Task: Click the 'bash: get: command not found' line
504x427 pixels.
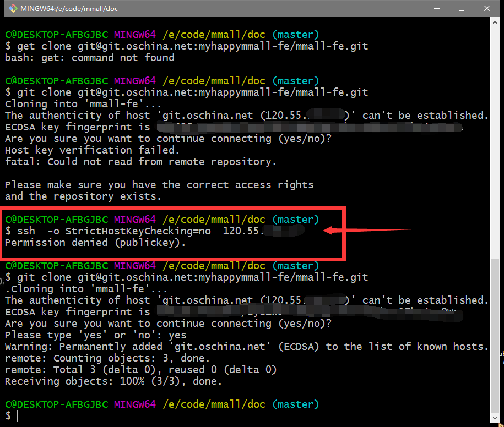Action: 90,58
